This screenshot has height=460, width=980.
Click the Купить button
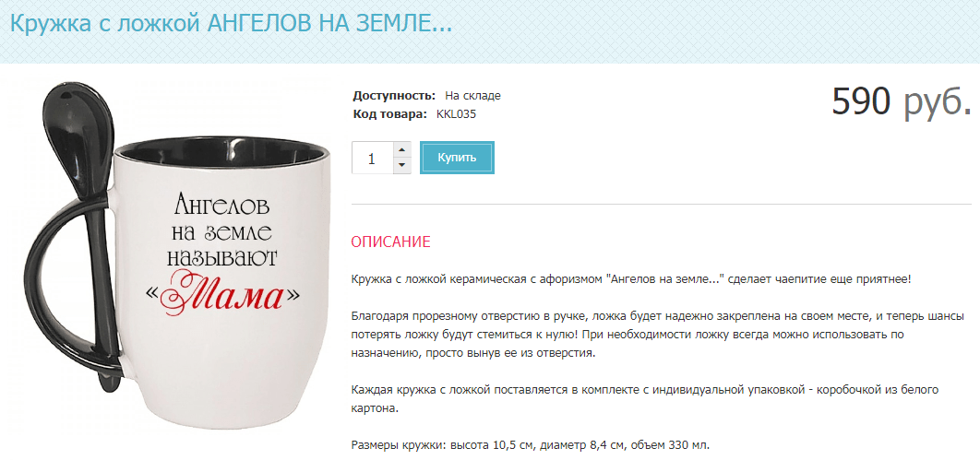[457, 158]
